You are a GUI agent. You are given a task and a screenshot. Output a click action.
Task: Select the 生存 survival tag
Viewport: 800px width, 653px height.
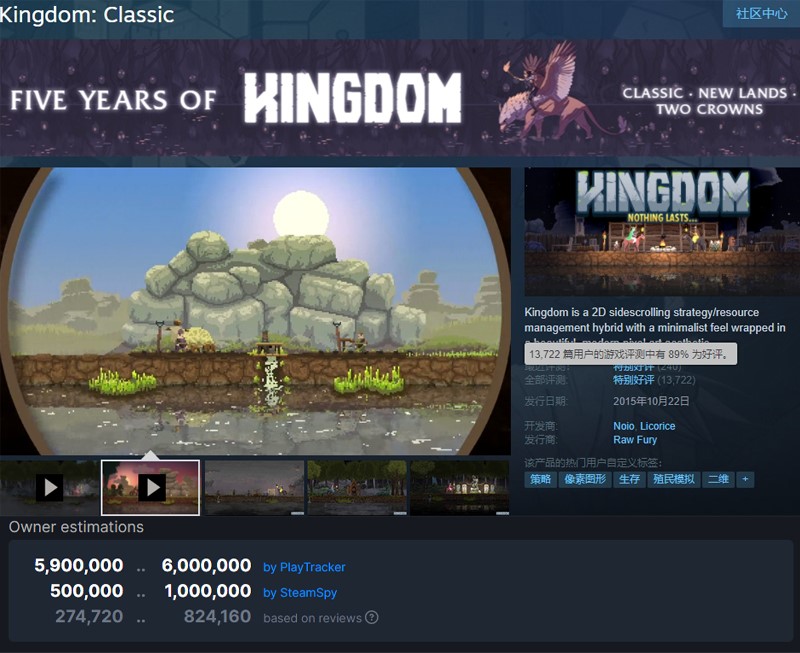[629, 479]
